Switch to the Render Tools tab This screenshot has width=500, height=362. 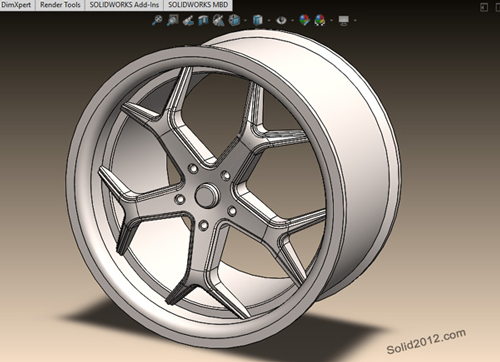pyautogui.click(x=60, y=5)
